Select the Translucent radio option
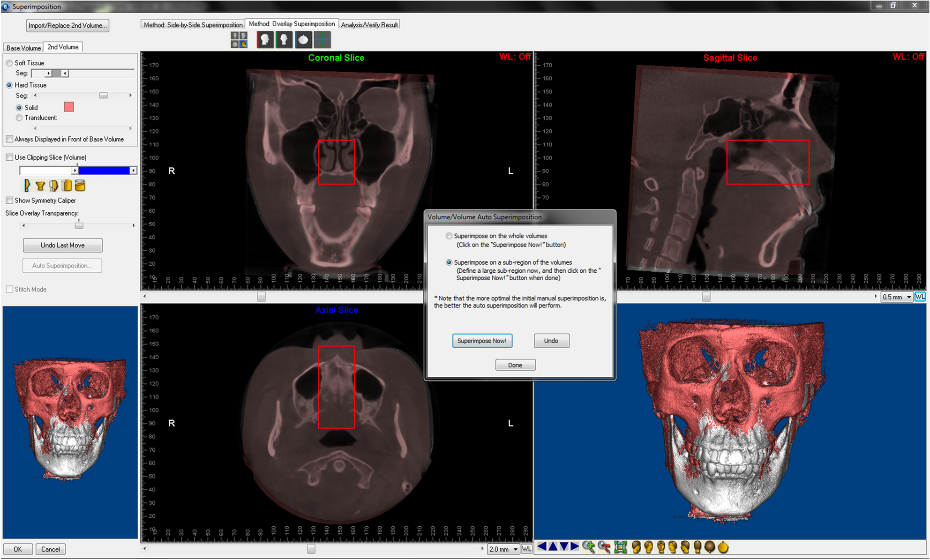Image resolution: width=930 pixels, height=560 pixels. pyautogui.click(x=19, y=118)
